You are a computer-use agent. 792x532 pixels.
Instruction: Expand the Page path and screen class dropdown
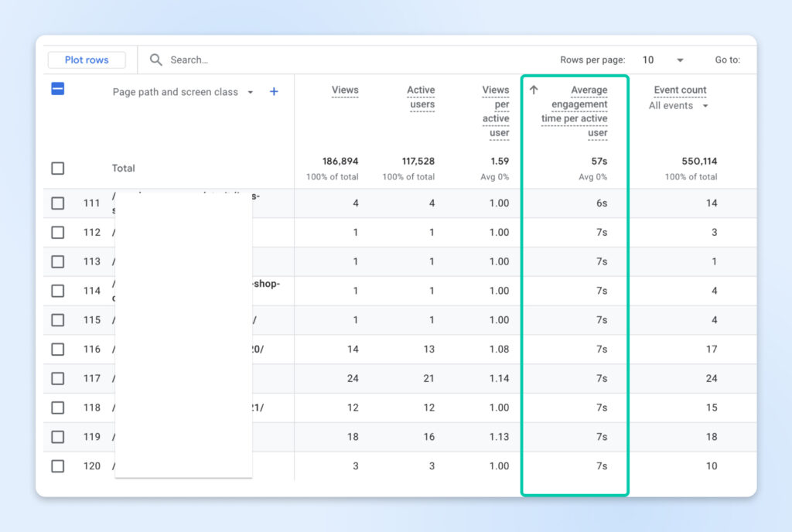pos(250,92)
